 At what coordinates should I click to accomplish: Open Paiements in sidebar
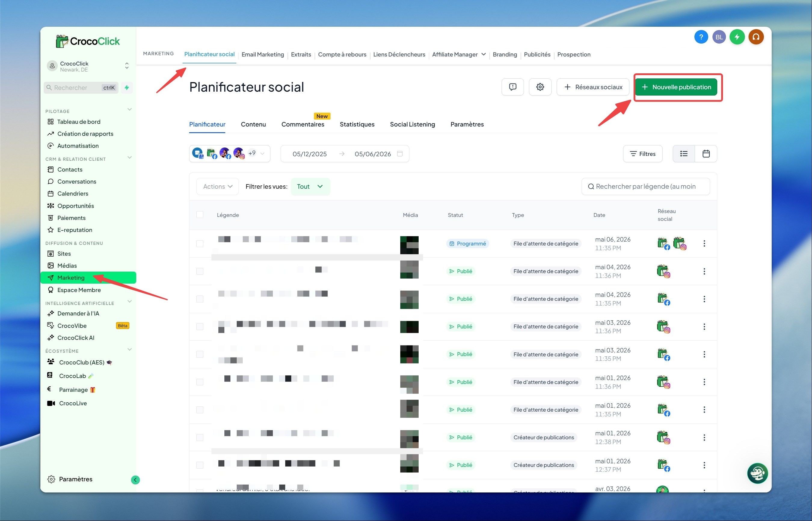(71, 218)
